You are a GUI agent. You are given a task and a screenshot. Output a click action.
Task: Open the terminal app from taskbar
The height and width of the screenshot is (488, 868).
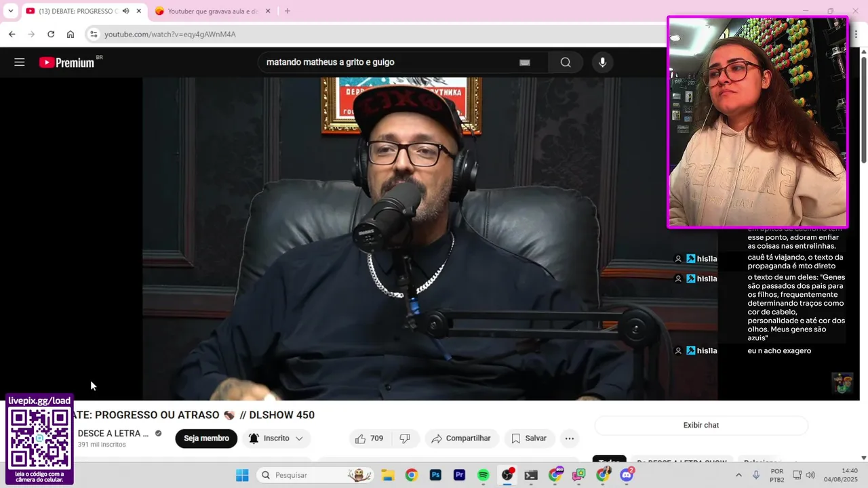click(531, 475)
